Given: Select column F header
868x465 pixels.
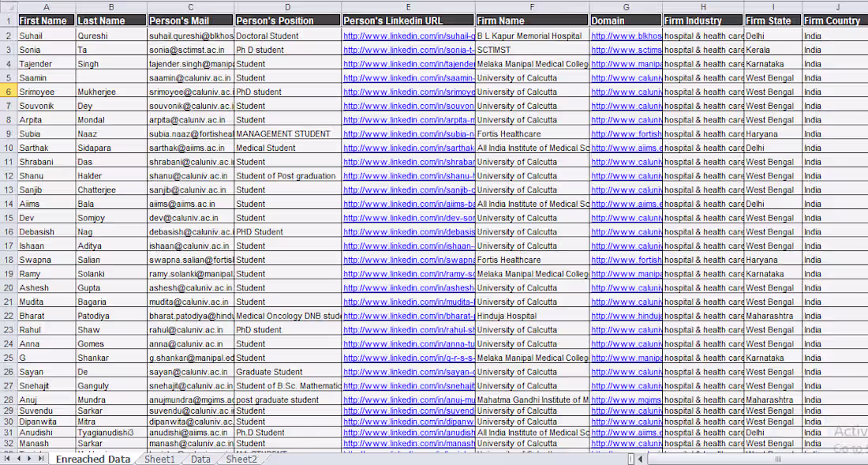Looking at the screenshot, I should coord(533,6).
